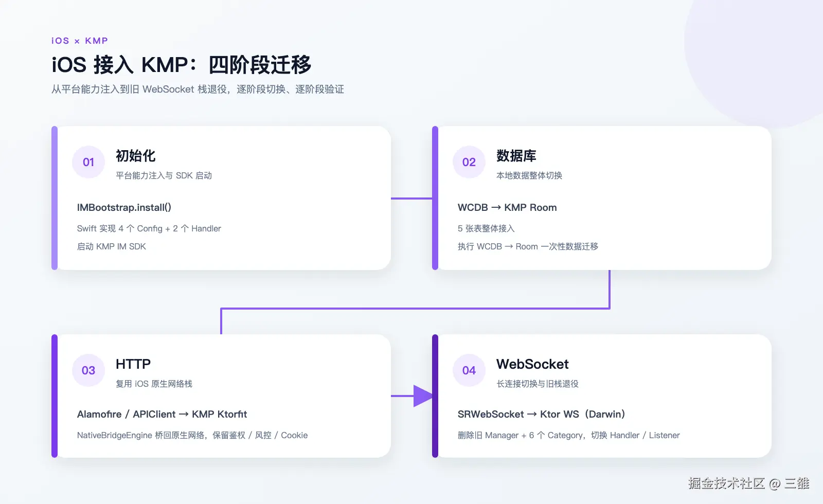Click '执行 WCDB → Room 一次性数据迁移' line

tap(528, 246)
